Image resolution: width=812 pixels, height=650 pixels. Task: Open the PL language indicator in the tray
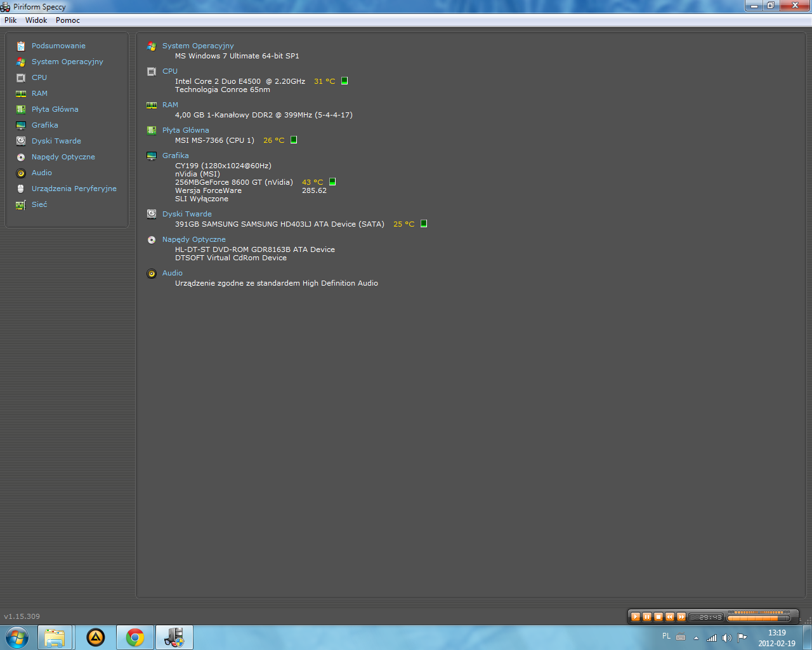click(666, 636)
